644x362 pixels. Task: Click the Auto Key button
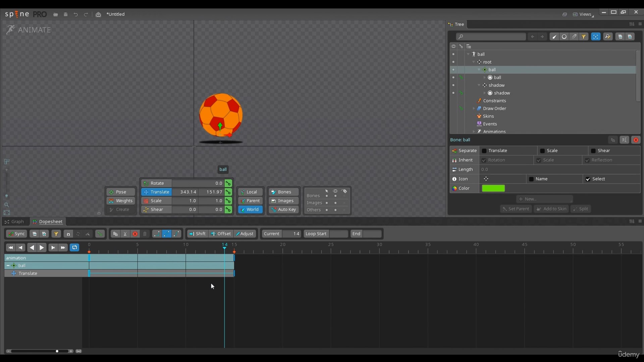[283, 209]
